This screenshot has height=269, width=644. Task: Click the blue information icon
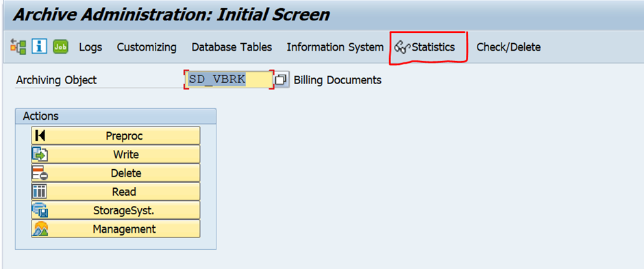[40, 47]
